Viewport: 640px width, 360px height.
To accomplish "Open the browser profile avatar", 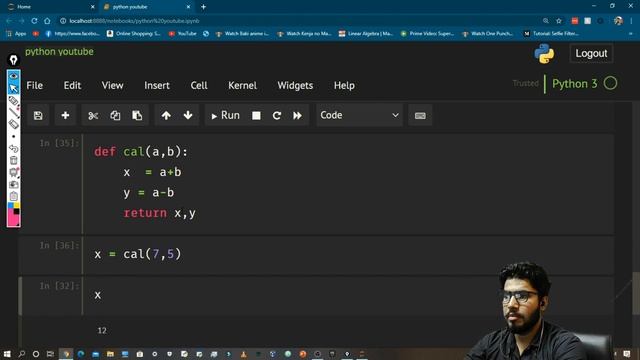I will pos(618,21).
